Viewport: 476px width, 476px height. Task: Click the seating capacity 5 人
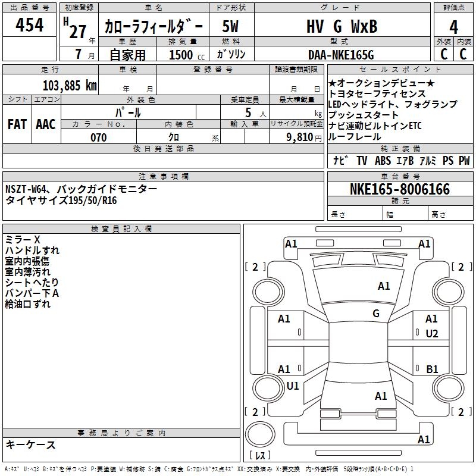click(256, 113)
